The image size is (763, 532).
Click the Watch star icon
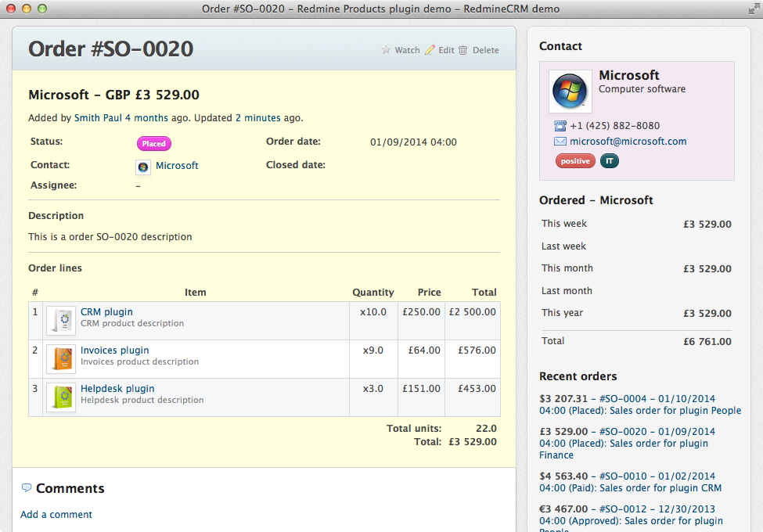point(386,50)
